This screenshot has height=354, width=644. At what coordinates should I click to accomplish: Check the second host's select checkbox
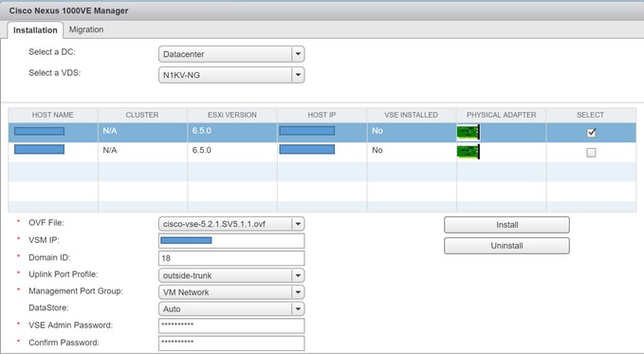point(591,153)
